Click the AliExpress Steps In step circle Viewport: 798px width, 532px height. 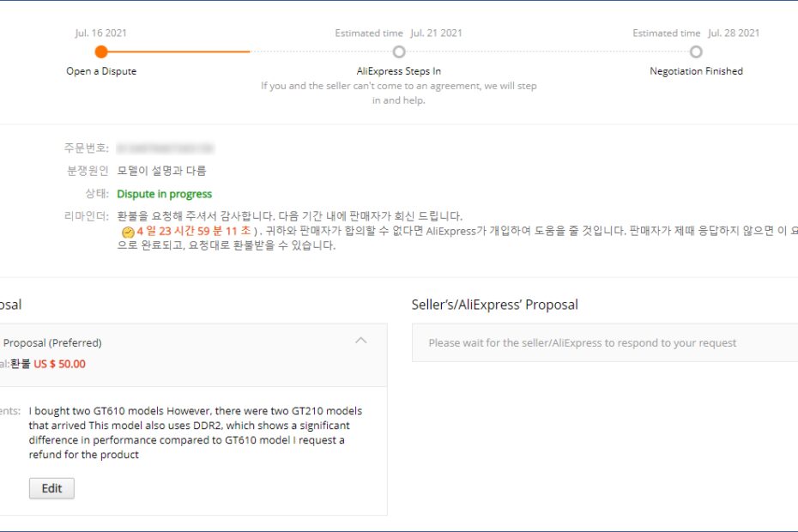coord(399,51)
